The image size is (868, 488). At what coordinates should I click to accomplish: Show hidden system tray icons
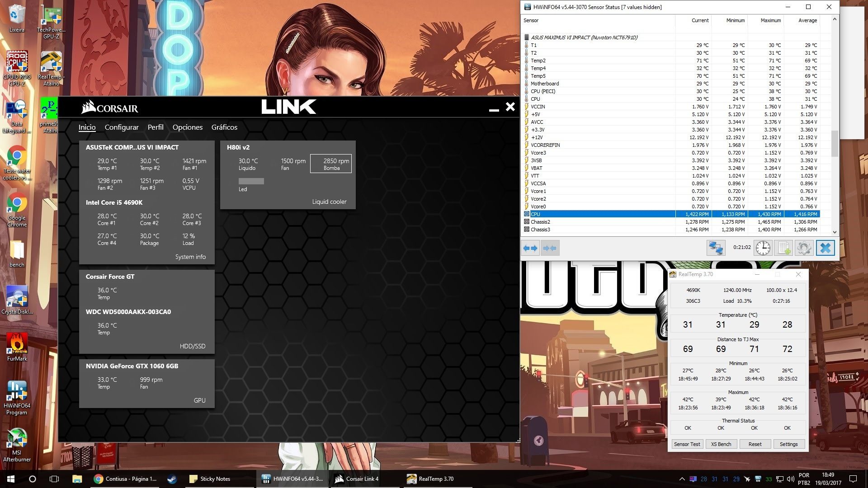682,479
